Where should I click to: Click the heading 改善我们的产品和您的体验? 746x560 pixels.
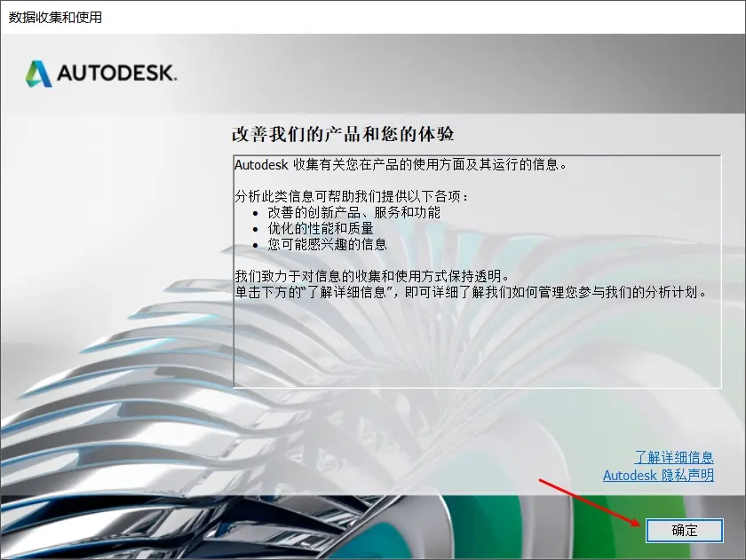pos(343,134)
